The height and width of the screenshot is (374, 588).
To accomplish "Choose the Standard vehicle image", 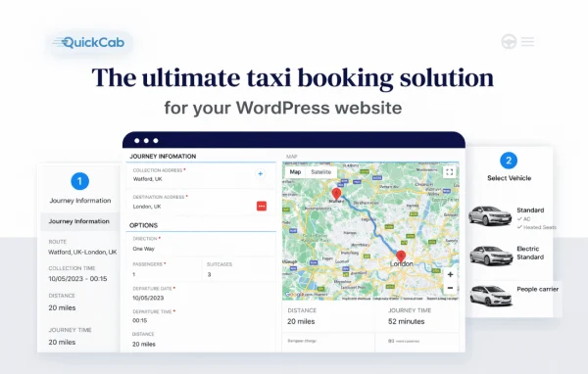I will (x=490, y=216).
